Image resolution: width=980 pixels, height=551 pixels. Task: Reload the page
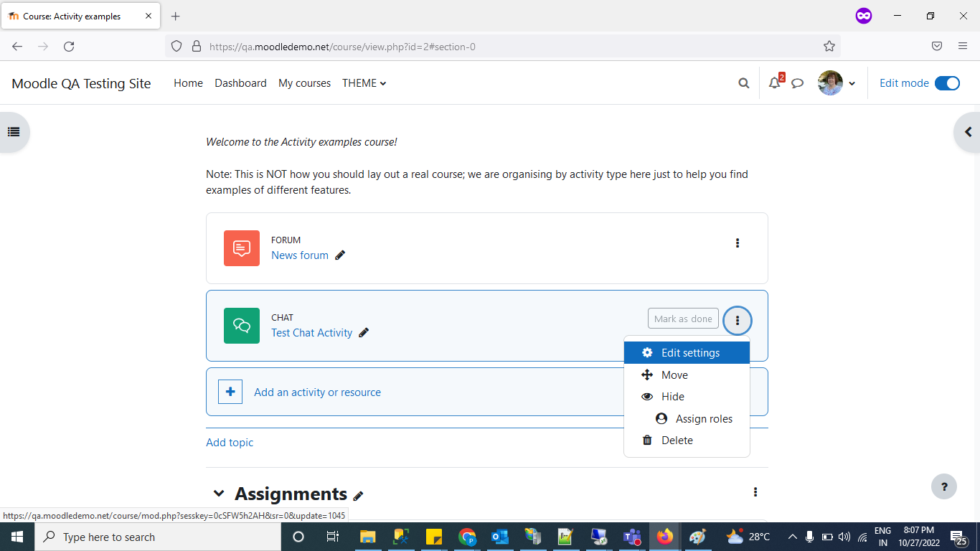(69, 47)
